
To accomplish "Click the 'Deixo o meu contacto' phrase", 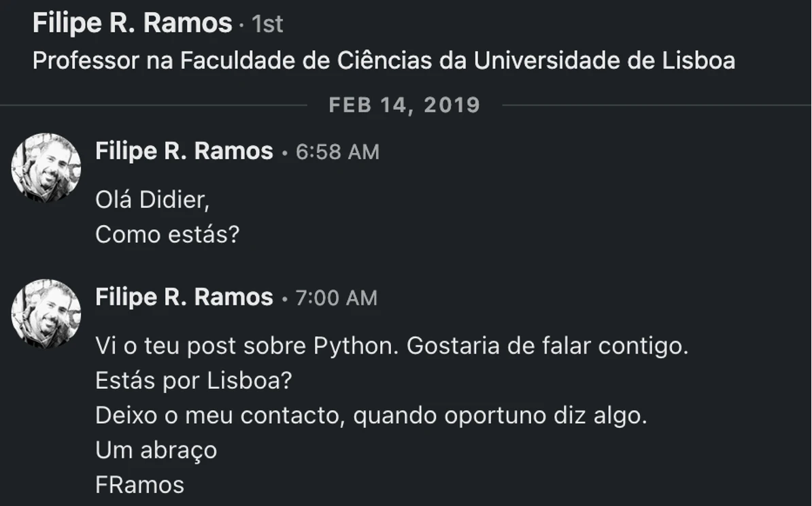I will pos(223,416).
